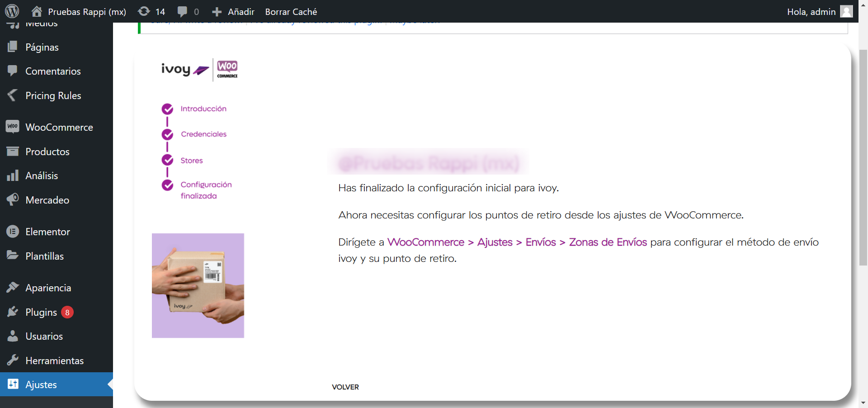This screenshot has height=408, width=868.
Task: Open the comments bubble icon in admin bar
Action: [182, 12]
